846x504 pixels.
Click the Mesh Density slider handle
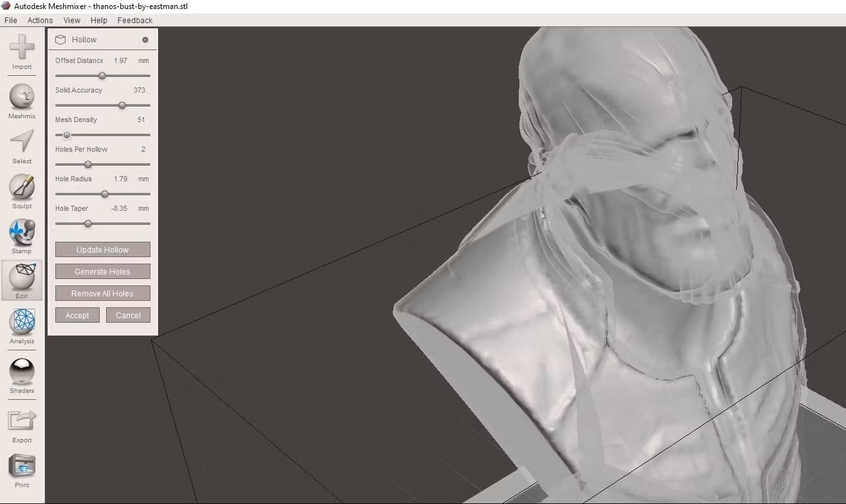pos(67,135)
